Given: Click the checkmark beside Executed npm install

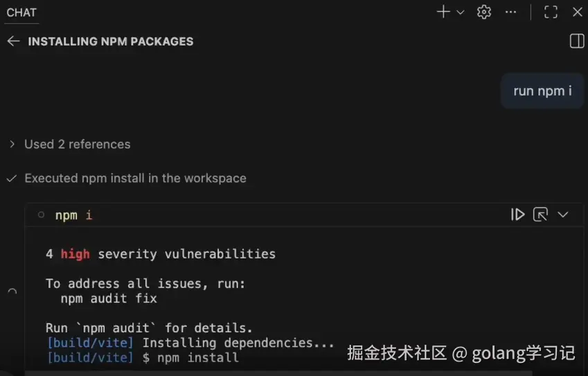Looking at the screenshot, I should (11, 179).
